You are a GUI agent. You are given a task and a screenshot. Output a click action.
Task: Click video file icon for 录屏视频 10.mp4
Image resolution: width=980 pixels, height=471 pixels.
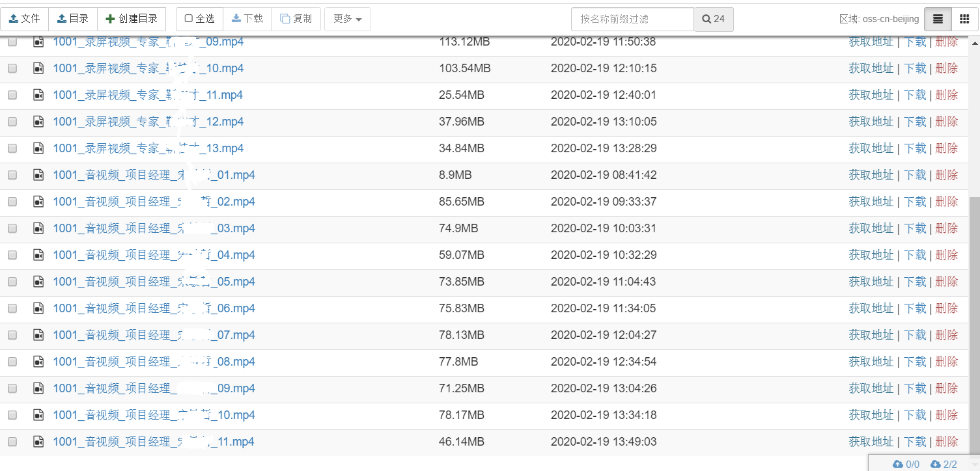pos(39,68)
